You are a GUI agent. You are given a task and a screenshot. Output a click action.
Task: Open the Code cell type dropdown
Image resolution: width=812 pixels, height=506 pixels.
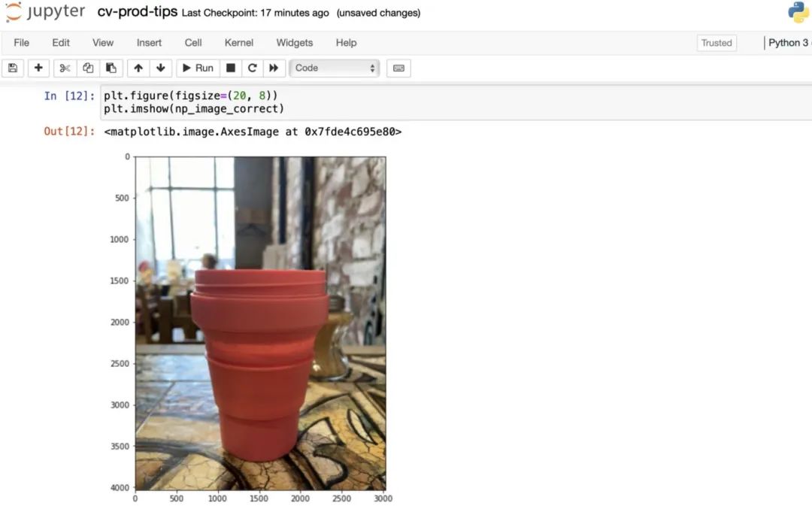pyautogui.click(x=334, y=68)
